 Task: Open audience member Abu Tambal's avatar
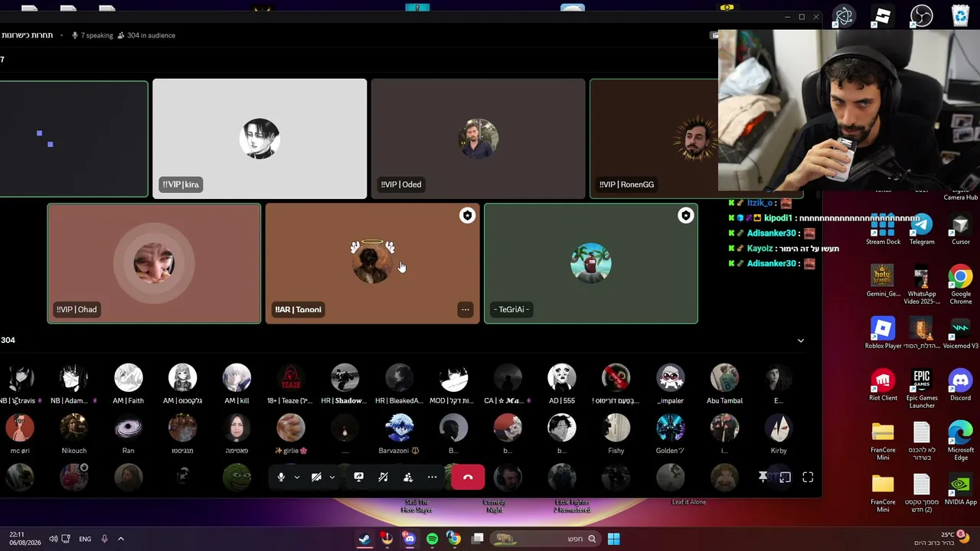724,378
